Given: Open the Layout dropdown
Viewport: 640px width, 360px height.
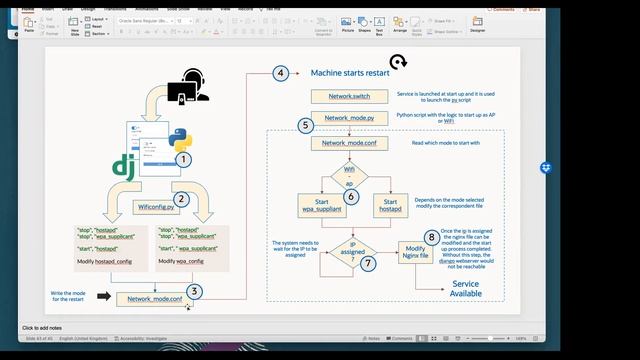Looking at the screenshot, I should [97, 19].
